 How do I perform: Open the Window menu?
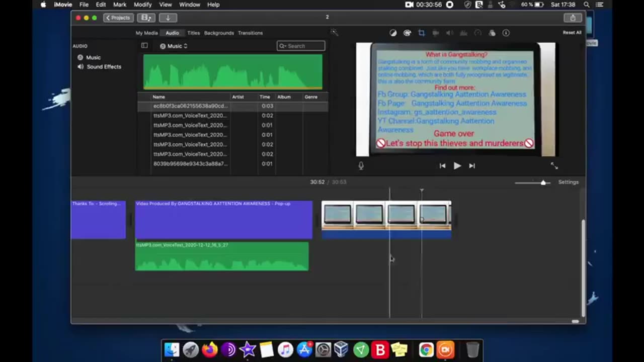[190, 5]
